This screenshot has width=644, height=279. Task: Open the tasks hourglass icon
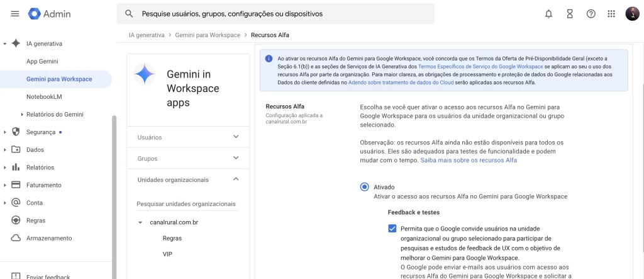(570, 14)
